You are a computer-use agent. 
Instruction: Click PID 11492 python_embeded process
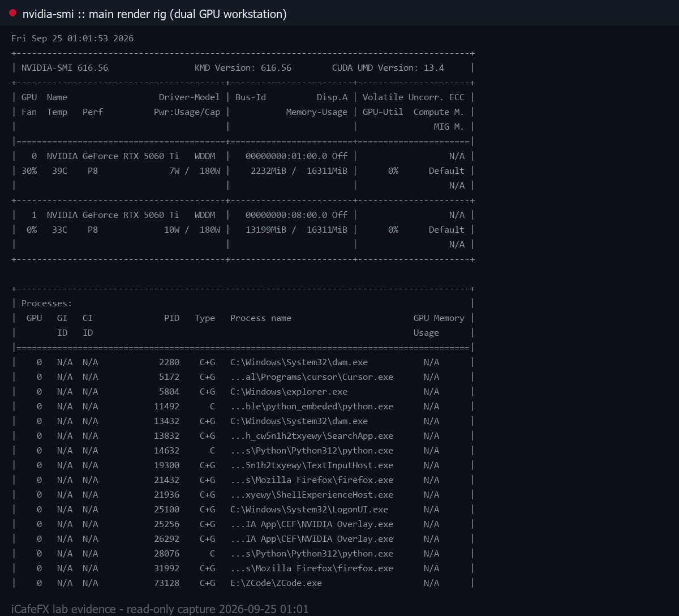[x=243, y=407]
